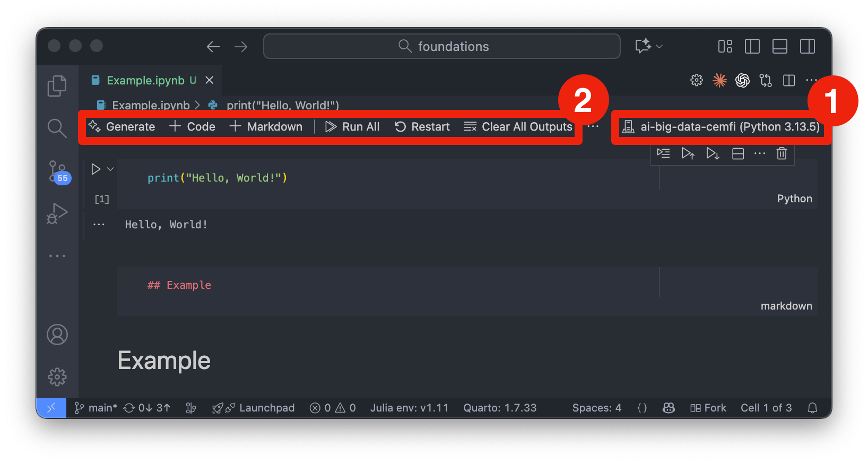Open the ai-big-data-cemfi kernel picker
Screen dimensions: 868x463
click(721, 127)
